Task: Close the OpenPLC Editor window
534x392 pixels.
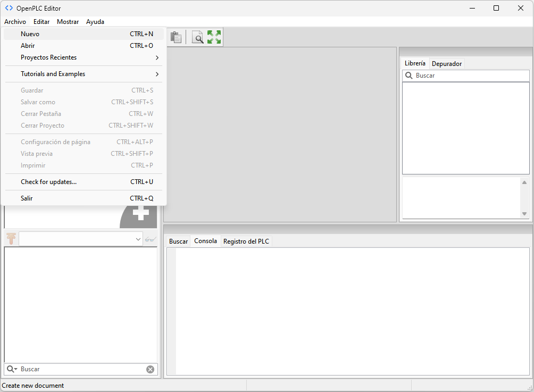Action: [521, 8]
